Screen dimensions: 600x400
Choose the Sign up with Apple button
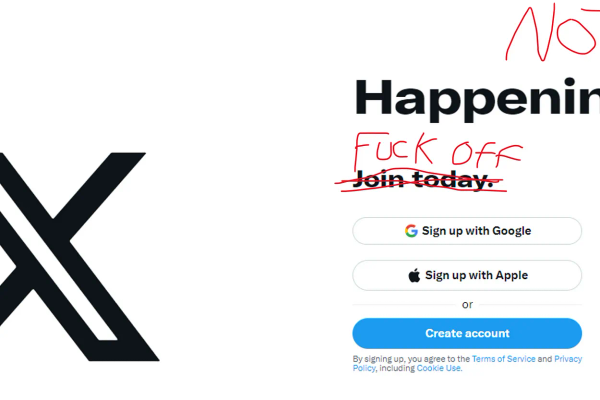point(467,275)
